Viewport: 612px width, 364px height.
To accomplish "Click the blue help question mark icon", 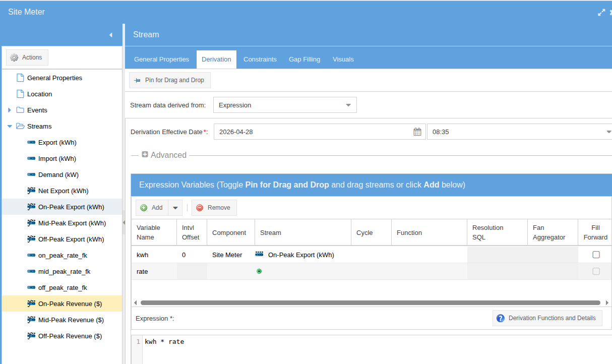I will (501, 318).
